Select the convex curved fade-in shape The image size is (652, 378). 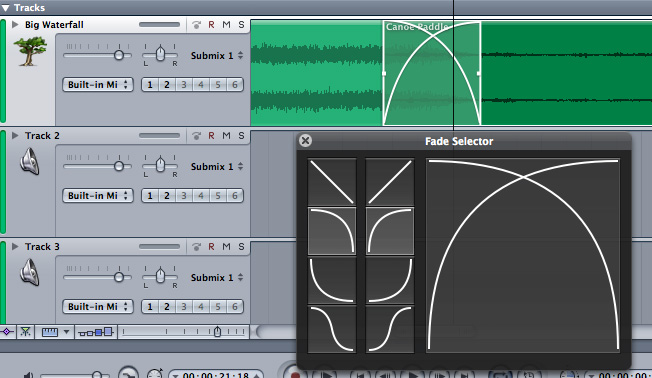coord(390,231)
